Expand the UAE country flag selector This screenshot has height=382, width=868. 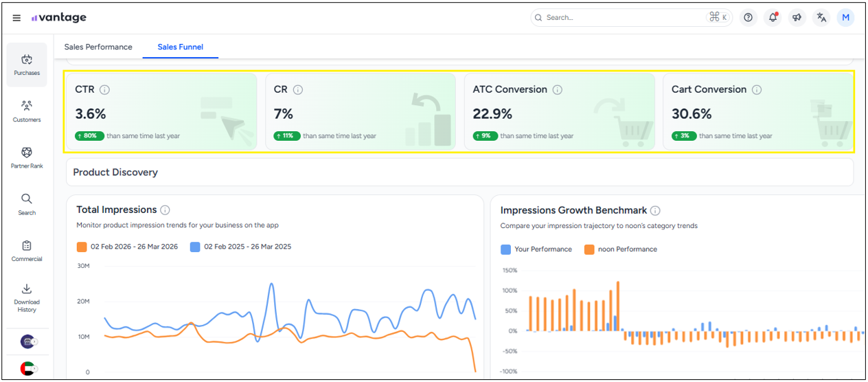[x=27, y=368]
